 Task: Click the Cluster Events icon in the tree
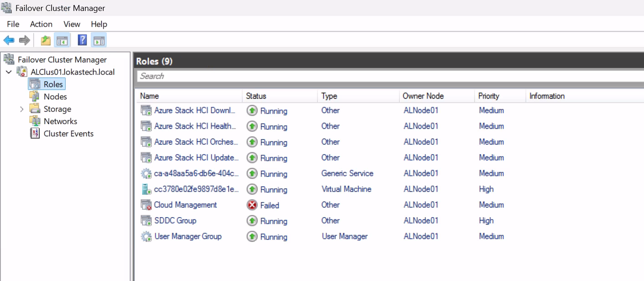click(x=35, y=133)
